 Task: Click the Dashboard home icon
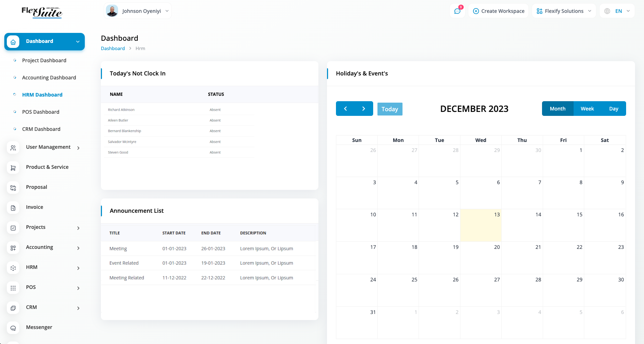[x=13, y=42]
